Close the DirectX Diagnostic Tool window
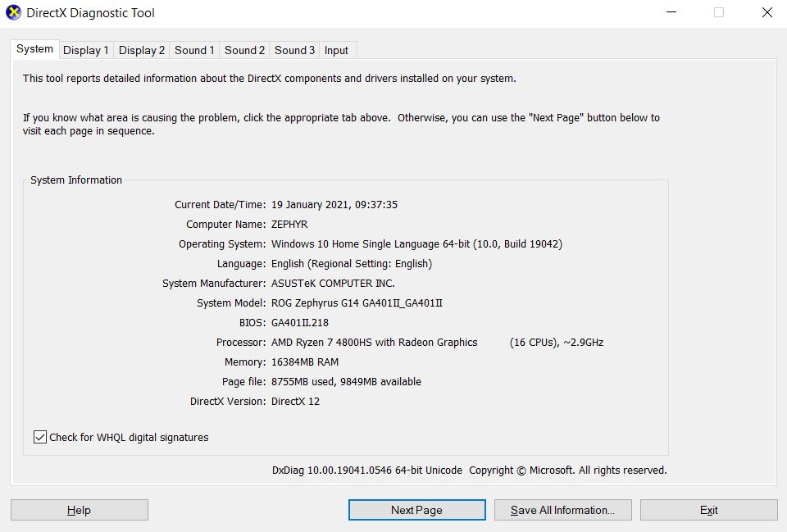787x532 pixels. (x=767, y=12)
